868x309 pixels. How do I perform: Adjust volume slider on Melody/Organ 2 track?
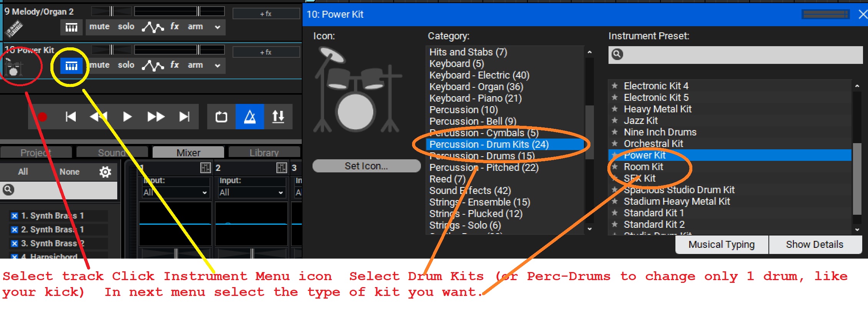point(179,11)
